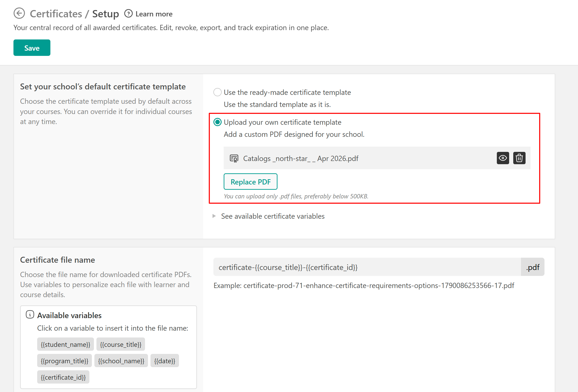Insert the {{student_name}} variable

[x=65, y=345]
